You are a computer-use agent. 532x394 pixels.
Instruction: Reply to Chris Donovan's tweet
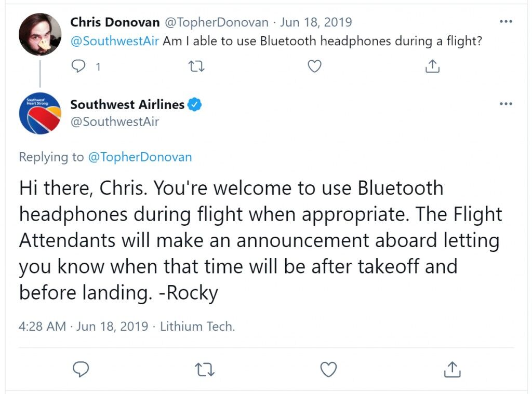pos(78,66)
